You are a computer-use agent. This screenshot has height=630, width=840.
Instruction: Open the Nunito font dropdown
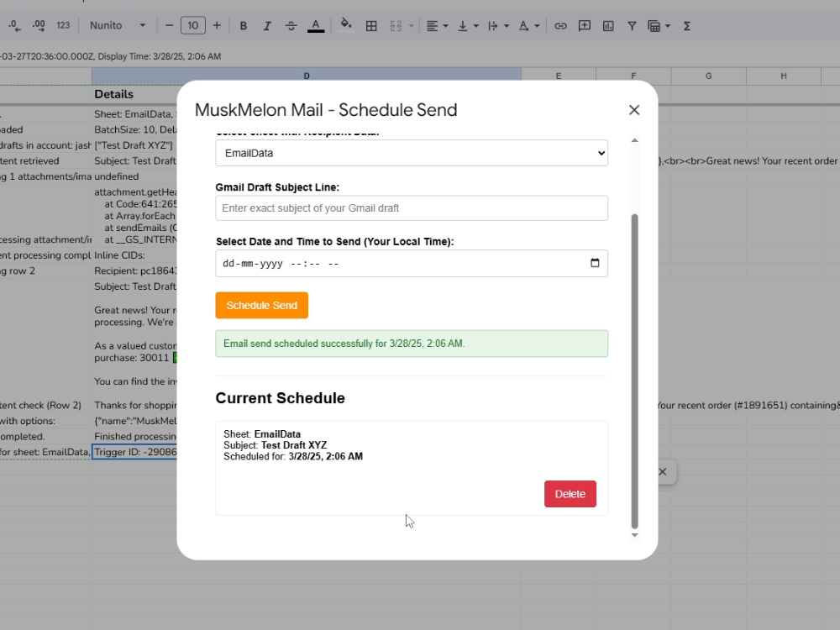point(118,26)
